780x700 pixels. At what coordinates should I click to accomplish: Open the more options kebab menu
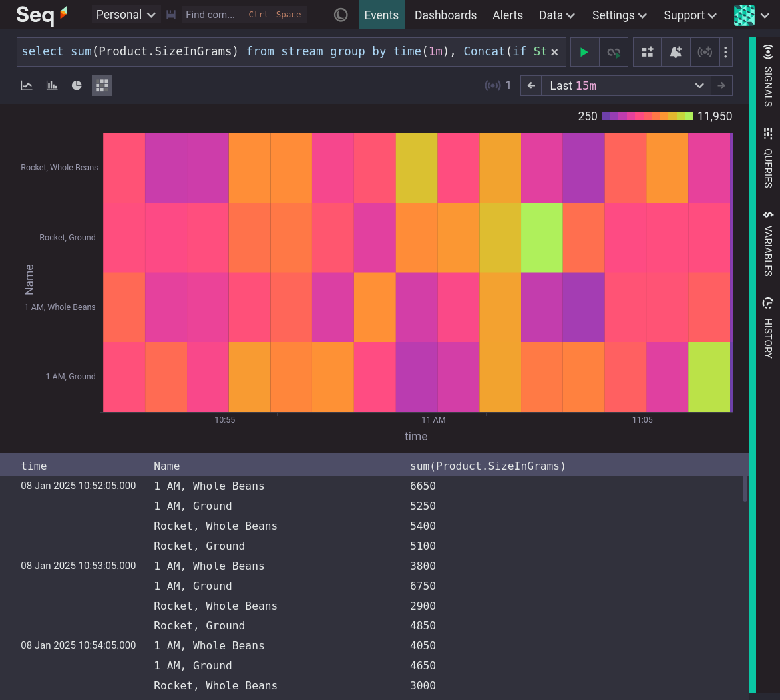[725, 52]
